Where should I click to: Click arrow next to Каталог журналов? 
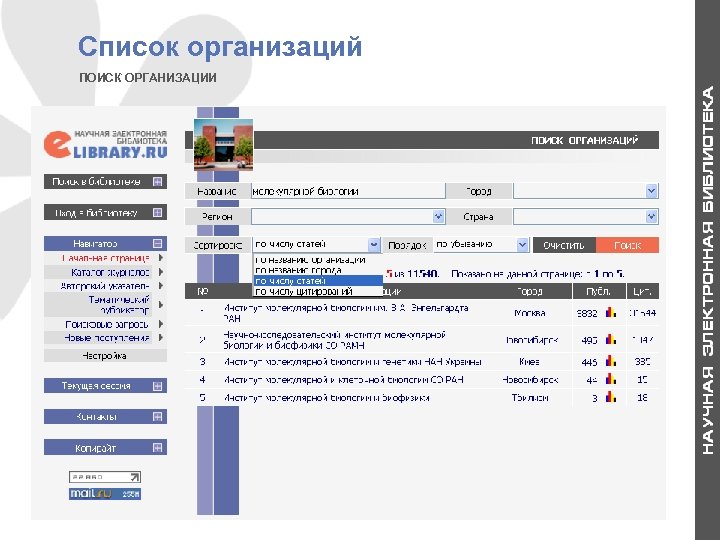[x=161, y=272]
